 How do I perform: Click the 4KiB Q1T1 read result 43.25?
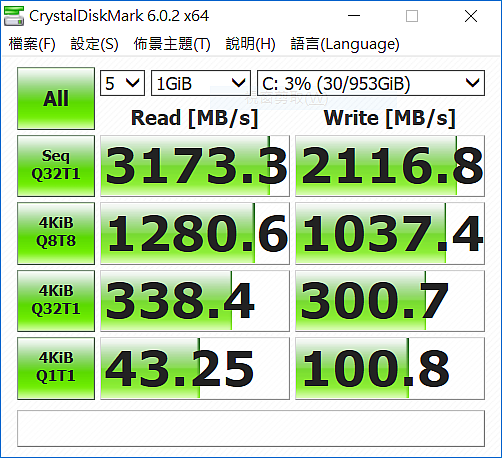pyautogui.click(x=195, y=368)
